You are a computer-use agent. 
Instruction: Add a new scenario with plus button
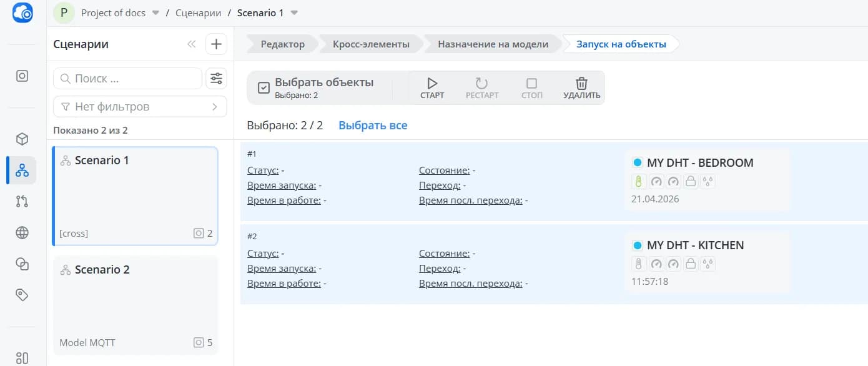[217, 44]
